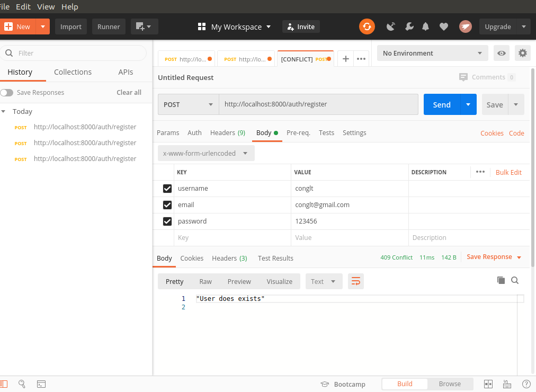Open the POST method dropdown
The height and width of the screenshot is (392, 536).
[x=188, y=104]
